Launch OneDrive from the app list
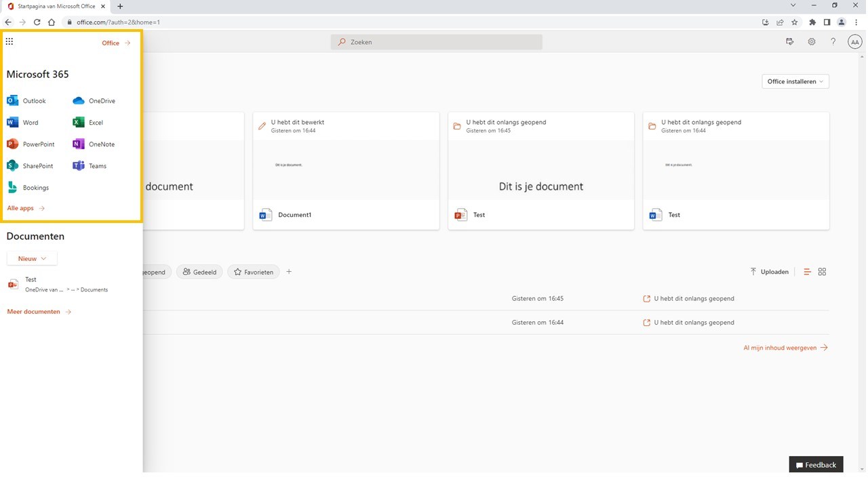This screenshot has width=868, height=488. (x=94, y=101)
